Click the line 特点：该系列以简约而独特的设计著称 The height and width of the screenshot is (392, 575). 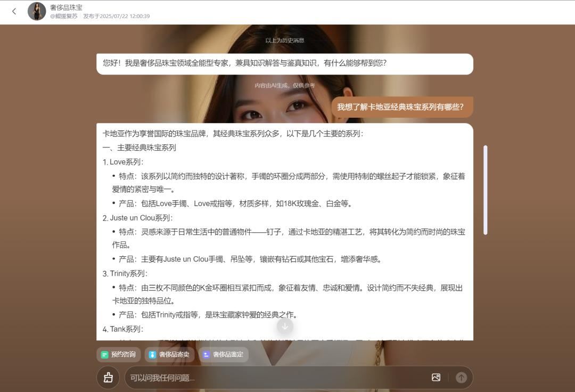289,183
